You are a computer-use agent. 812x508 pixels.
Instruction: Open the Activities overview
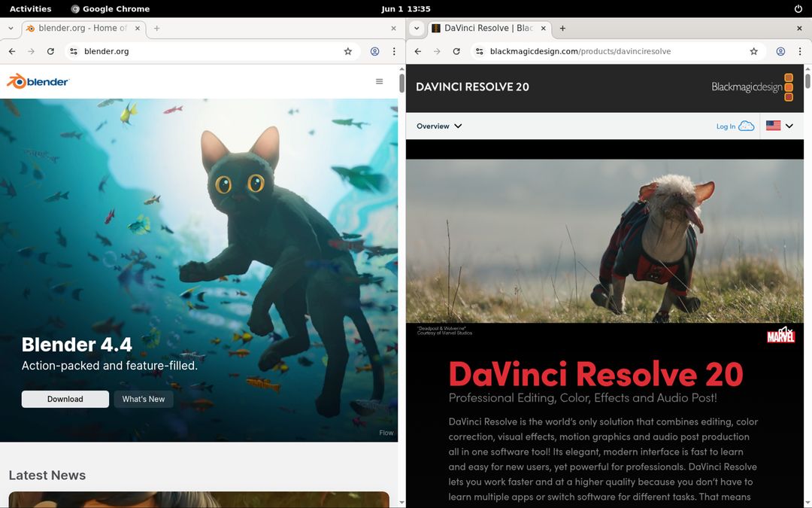pyautogui.click(x=31, y=9)
